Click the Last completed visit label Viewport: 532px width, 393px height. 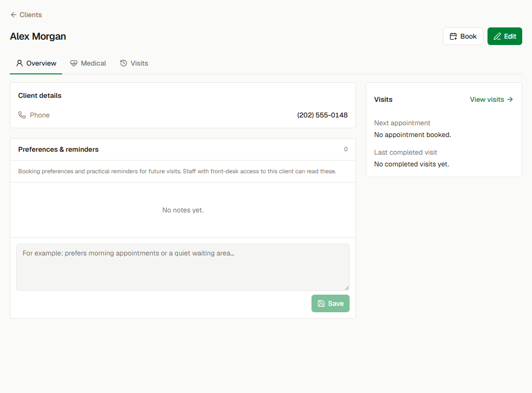(405, 153)
